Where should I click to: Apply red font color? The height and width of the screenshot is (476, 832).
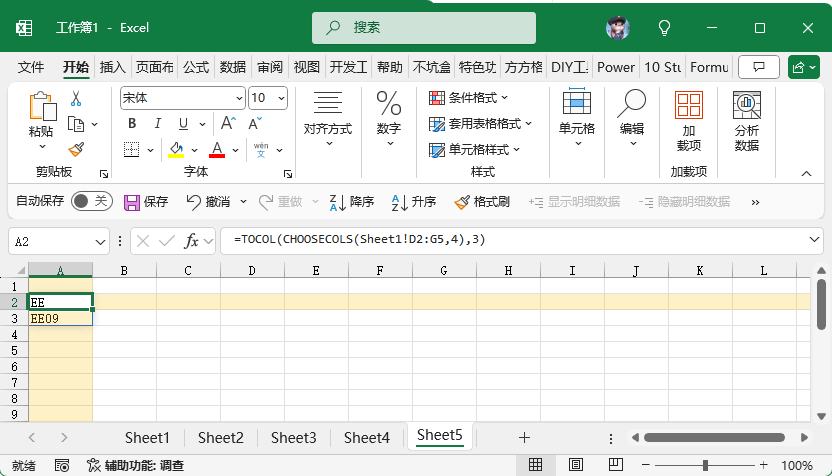tap(217, 150)
